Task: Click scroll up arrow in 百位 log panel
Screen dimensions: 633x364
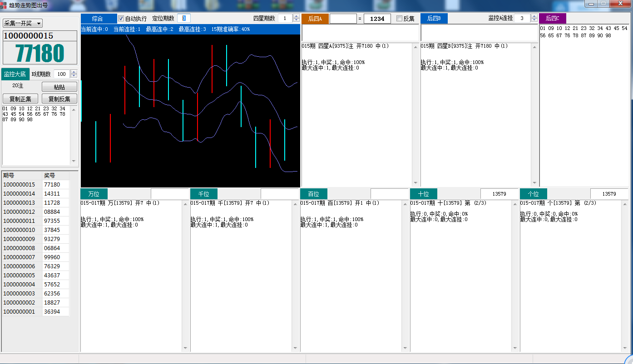Action: (x=405, y=204)
